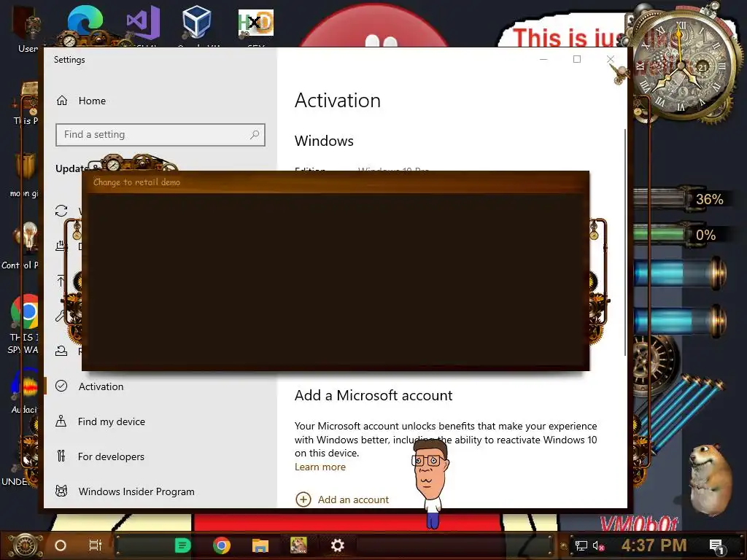Open the hamster Box app on taskbar

(298, 545)
